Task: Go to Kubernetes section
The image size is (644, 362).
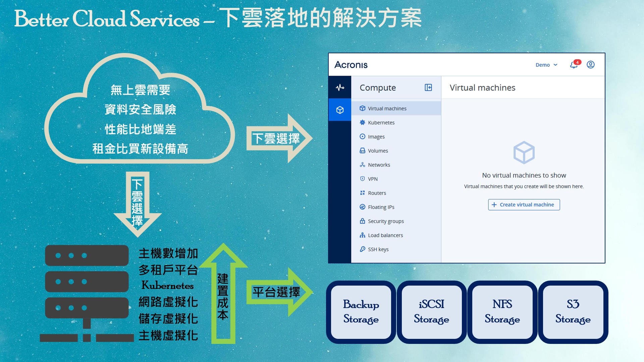Action: 396,122
